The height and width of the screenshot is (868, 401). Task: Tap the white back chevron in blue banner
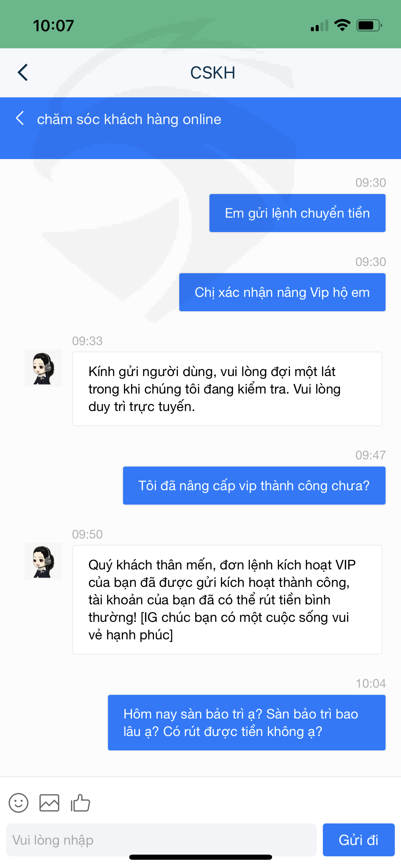pyautogui.click(x=20, y=118)
